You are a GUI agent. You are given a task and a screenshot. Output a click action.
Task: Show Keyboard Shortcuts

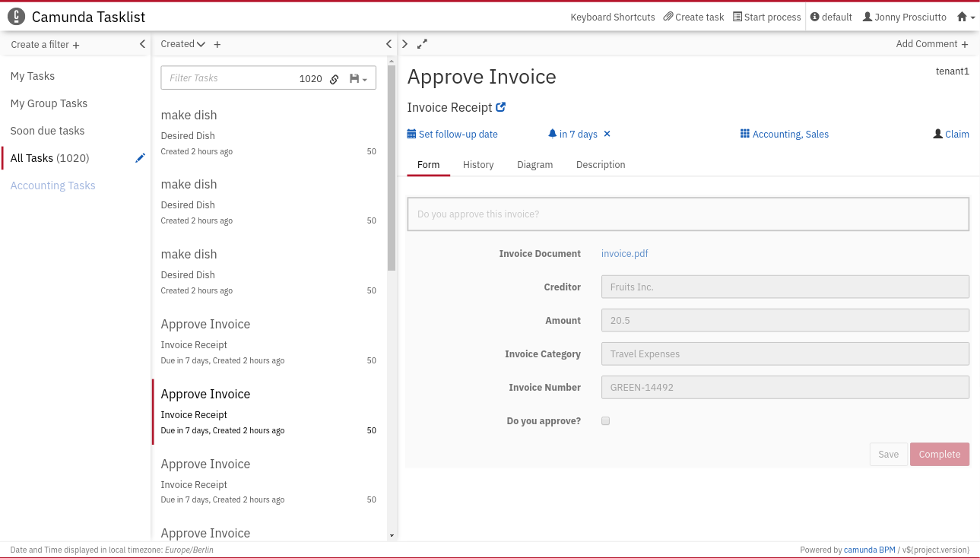[613, 17]
